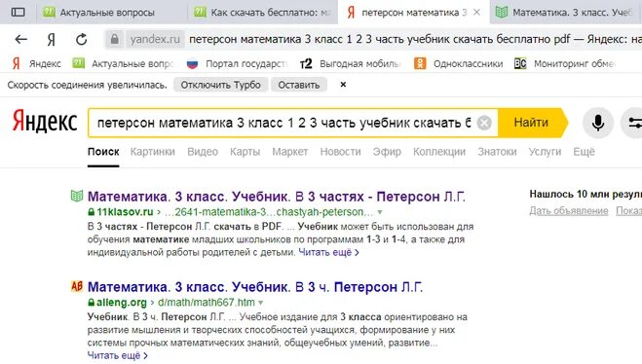Open the Одноклассники bookmark

[x=458, y=64]
